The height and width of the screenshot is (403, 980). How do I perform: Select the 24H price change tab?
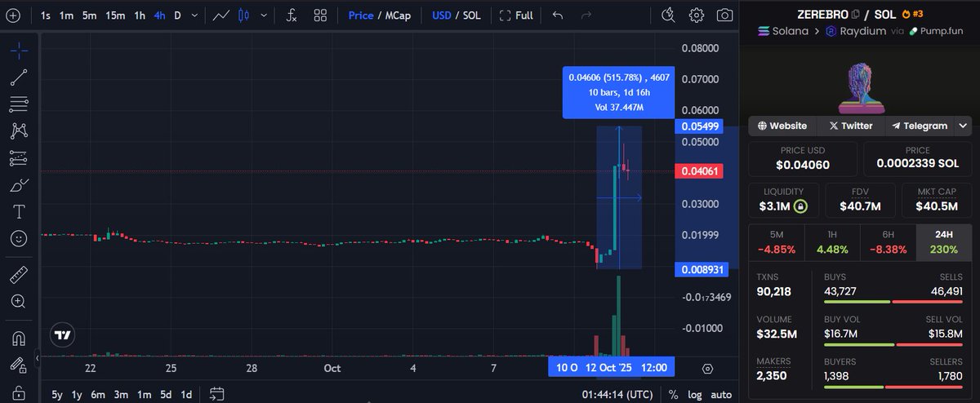coord(944,242)
